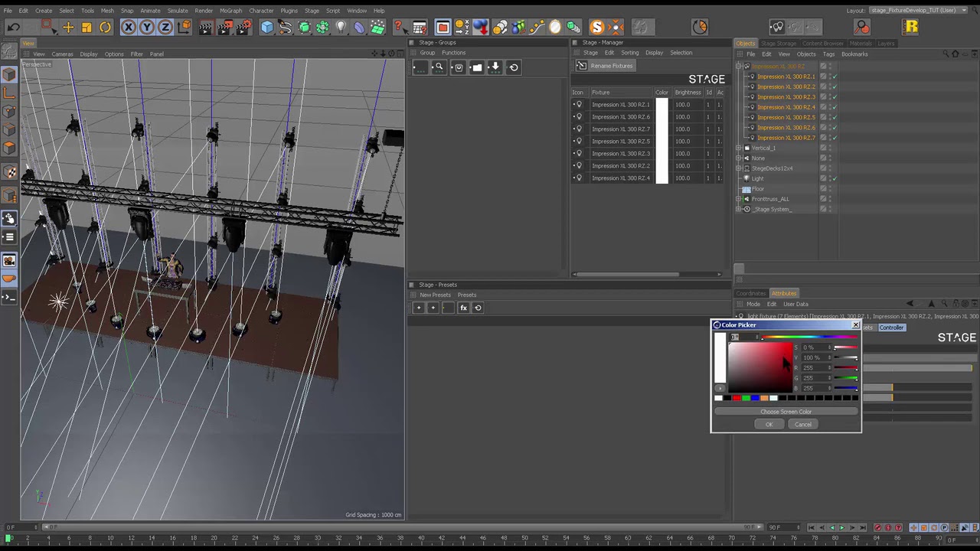Click the saturation slider in Color Picker
980x551 pixels.
click(x=846, y=348)
